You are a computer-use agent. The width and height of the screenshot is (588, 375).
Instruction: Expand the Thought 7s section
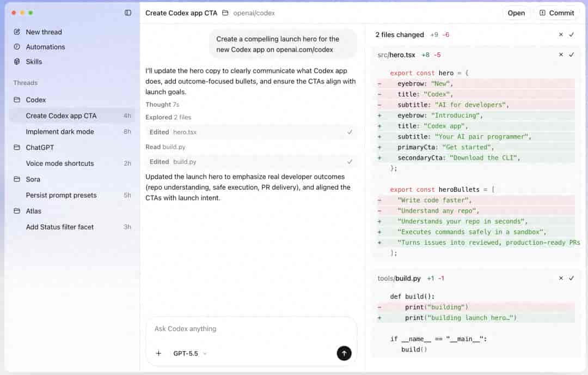point(162,105)
